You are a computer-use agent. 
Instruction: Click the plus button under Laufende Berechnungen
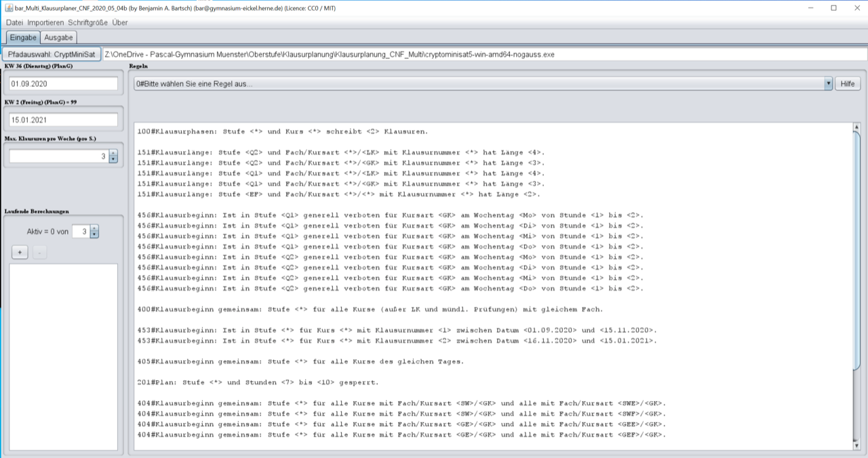(x=20, y=253)
